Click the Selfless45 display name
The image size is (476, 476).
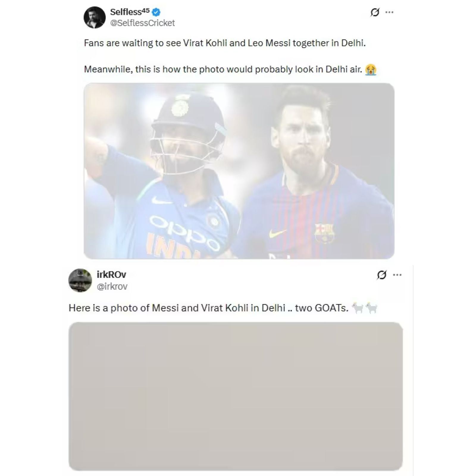[130, 12]
